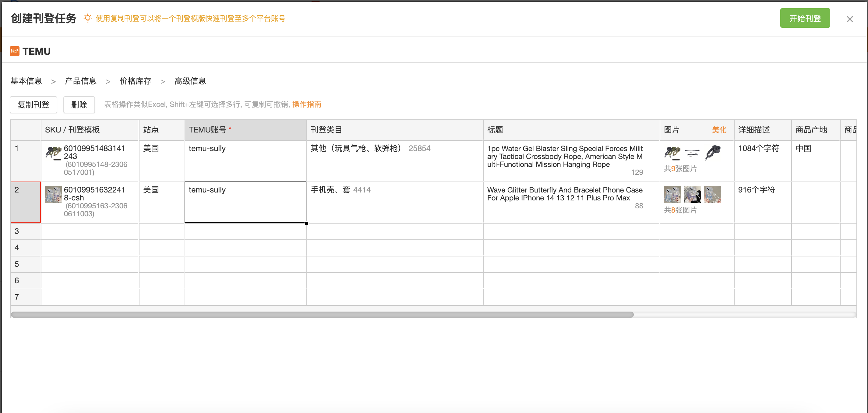868x413 pixels.
Task: Click the horizontal scrollbar under the table
Action: tap(322, 315)
